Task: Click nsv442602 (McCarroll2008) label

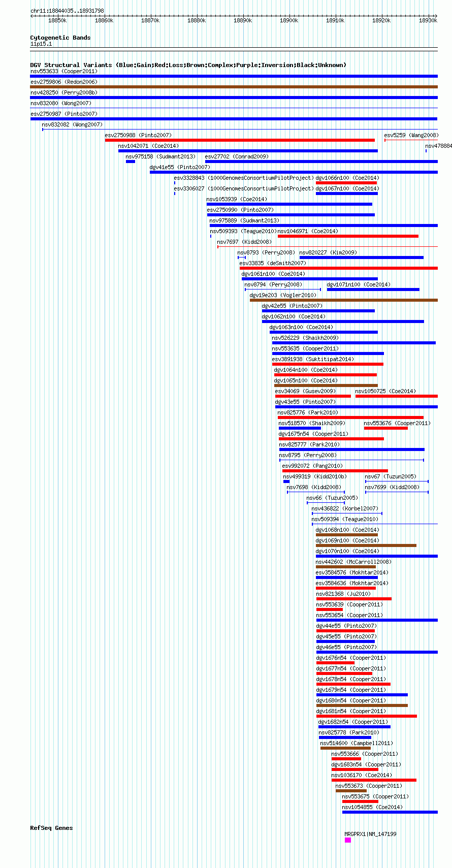Action: click(353, 562)
